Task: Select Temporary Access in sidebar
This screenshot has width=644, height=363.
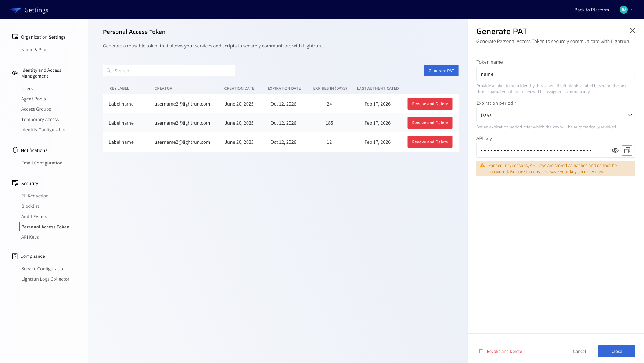Action: tap(40, 120)
